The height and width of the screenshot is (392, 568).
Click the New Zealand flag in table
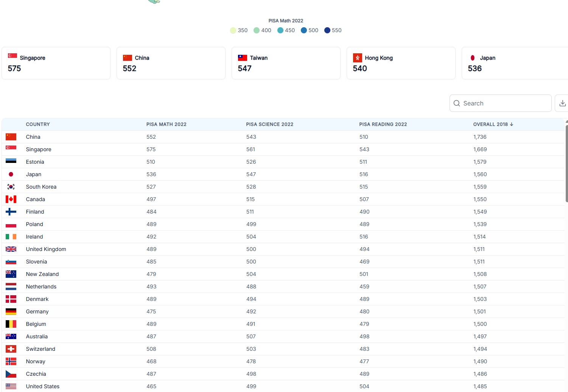(11, 274)
